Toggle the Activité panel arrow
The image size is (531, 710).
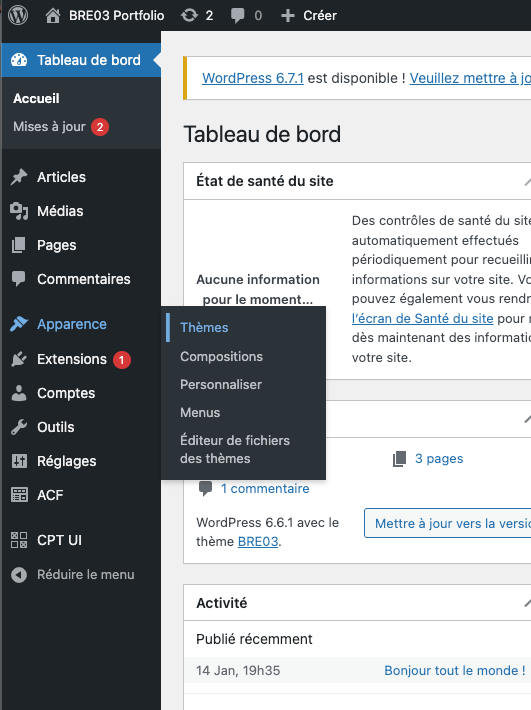[x=527, y=603]
